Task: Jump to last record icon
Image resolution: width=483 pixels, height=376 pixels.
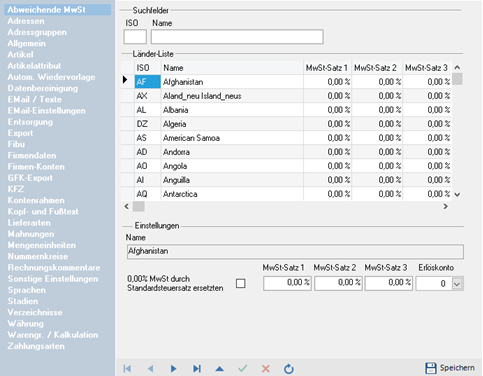Action: pyautogui.click(x=197, y=368)
